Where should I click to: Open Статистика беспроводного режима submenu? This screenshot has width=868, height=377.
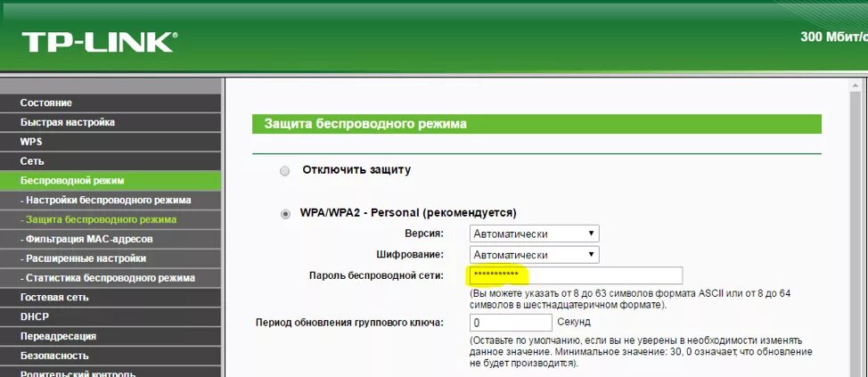click(x=111, y=278)
